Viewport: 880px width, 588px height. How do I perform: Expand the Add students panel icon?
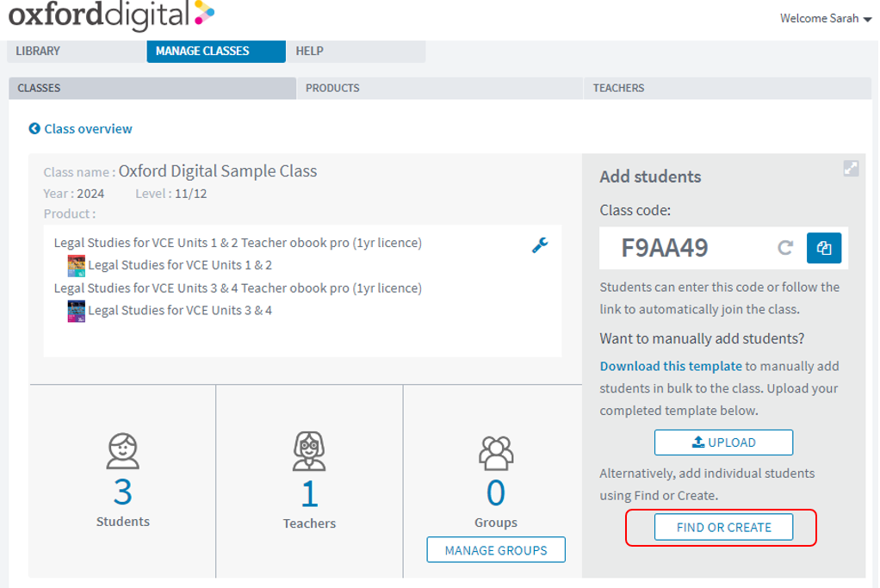(x=851, y=169)
